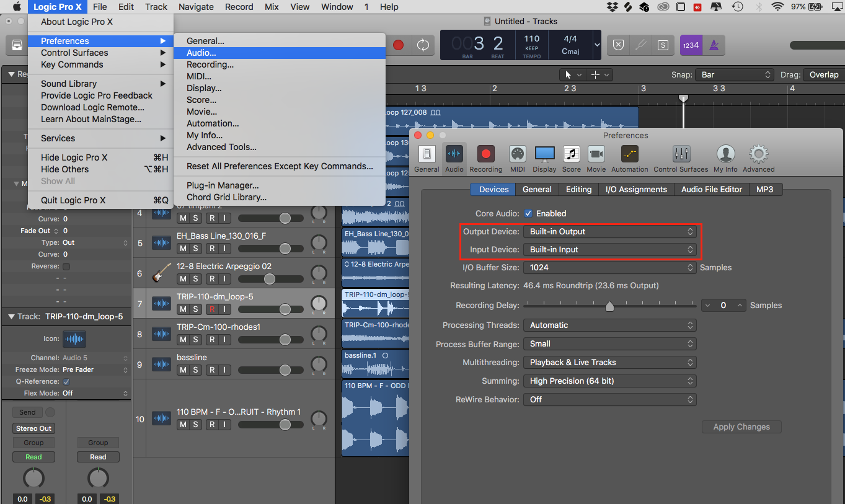Switch to MP3 tab
Viewport: 845px width, 504px height.
pyautogui.click(x=765, y=189)
